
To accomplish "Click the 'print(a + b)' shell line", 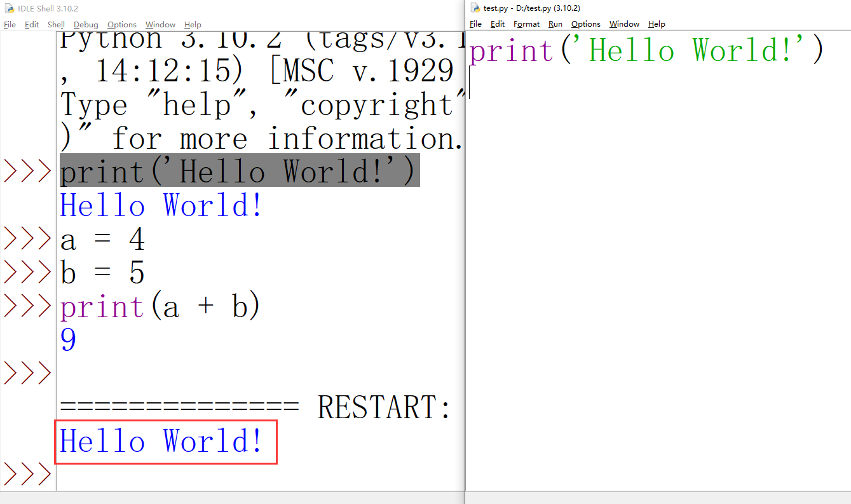I will tap(160, 307).
